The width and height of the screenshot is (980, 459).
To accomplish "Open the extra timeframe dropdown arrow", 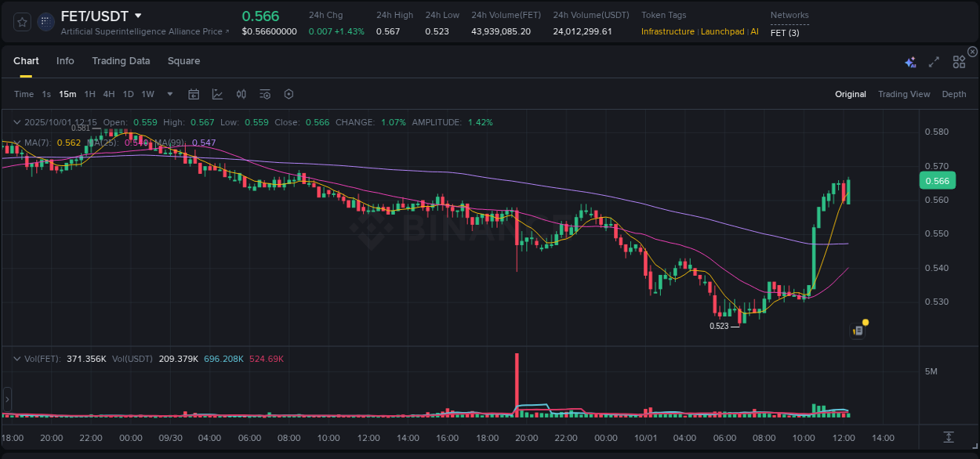I will tap(169, 94).
